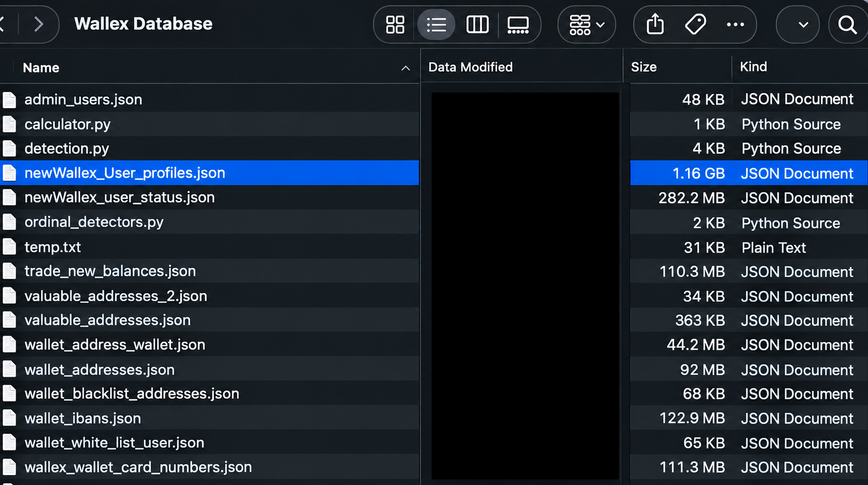Click the Plain Text kind cell
Image resolution: width=868 pixels, height=485 pixels.
[774, 248]
